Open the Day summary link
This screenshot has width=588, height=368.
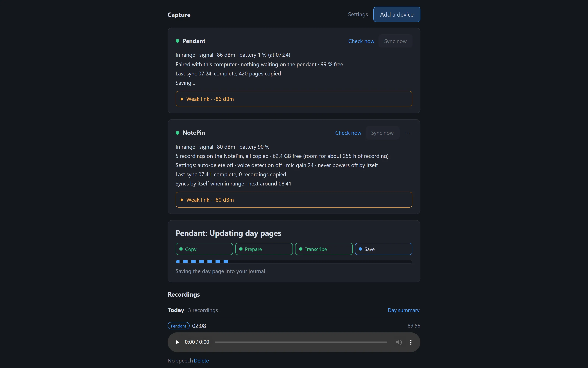[403, 310]
